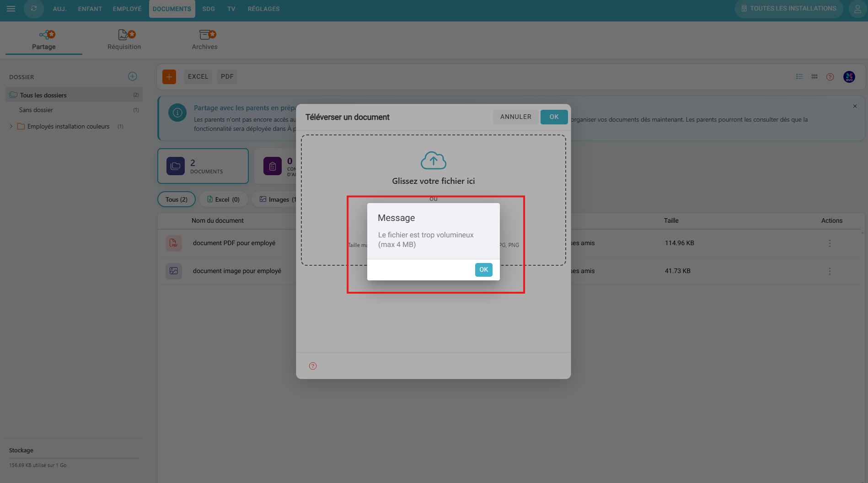The image size is (868, 483).
Task: Click the refresh sync icon
Action: (x=34, y=9)
